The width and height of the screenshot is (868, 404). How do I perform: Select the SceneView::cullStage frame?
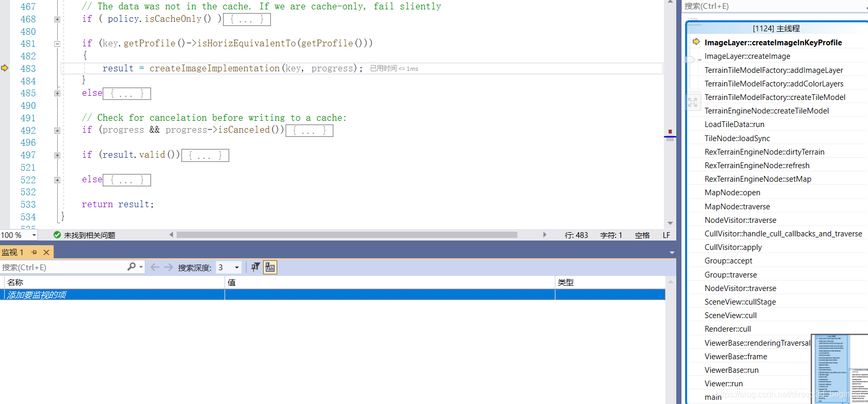pyautogui.click(x=740, y=301)
